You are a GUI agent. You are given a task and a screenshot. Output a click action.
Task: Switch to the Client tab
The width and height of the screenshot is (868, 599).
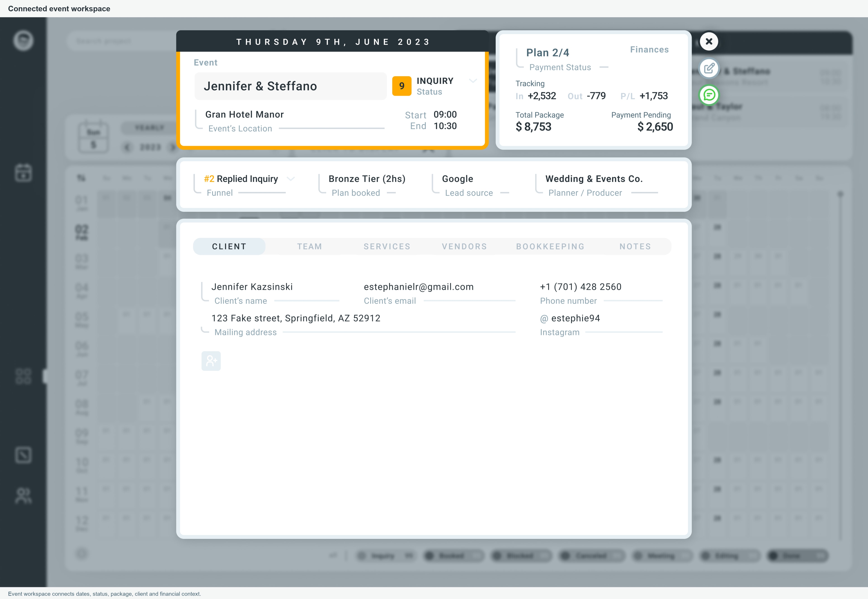(x=229, y=246)
